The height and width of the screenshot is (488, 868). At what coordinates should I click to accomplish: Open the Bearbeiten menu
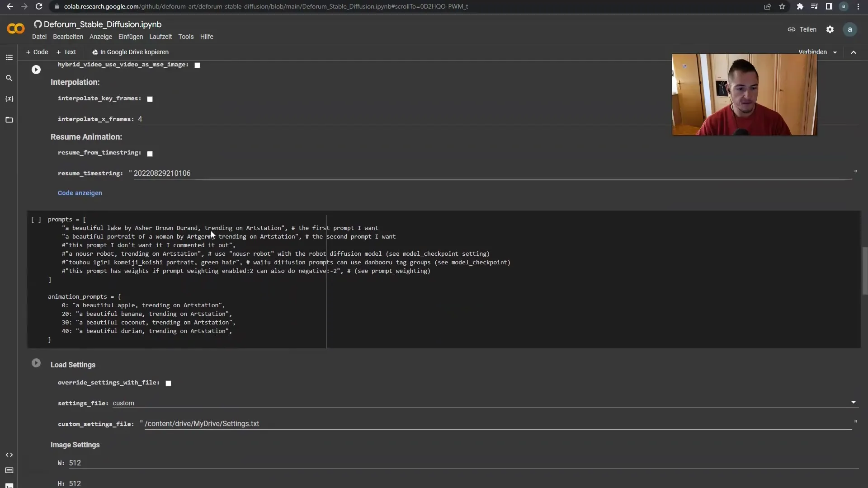pos(68,37)
